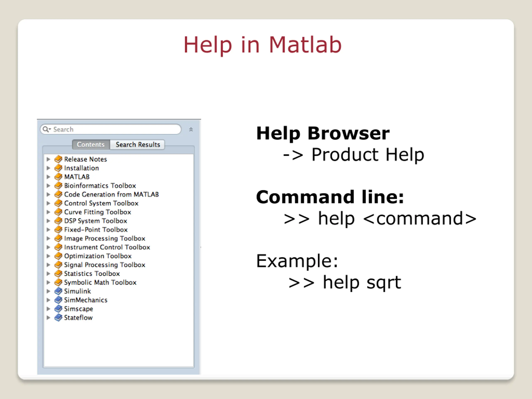Click the "Command line:" heading text
Viewport: 532px width, 399px height.
click(330, 197)
